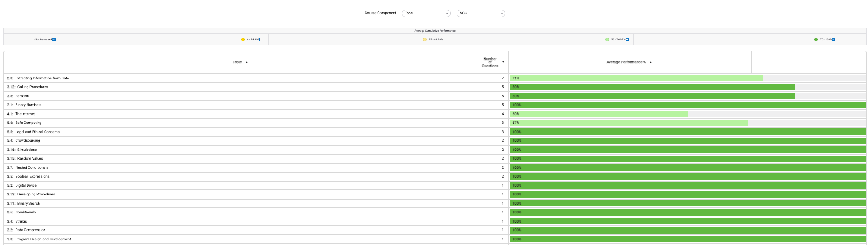868x245 pixels.
Task: Click the pale yellow 25 - 49.99% legend dot
Action: [425, 39]
